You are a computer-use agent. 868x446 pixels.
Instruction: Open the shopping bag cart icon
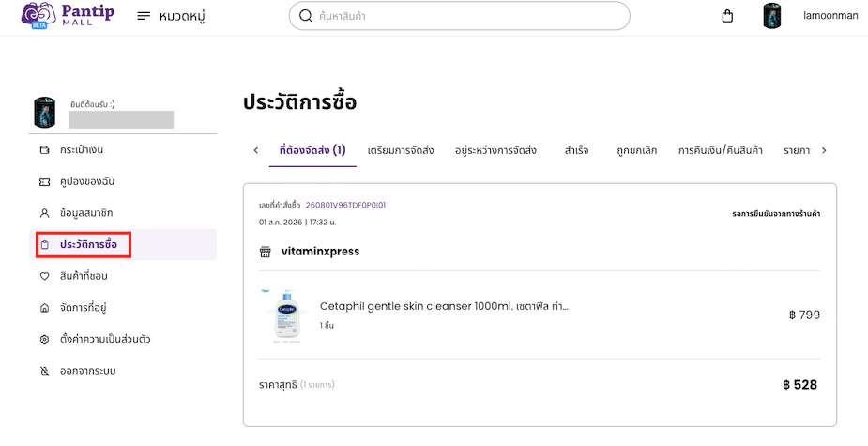(727, 16)
